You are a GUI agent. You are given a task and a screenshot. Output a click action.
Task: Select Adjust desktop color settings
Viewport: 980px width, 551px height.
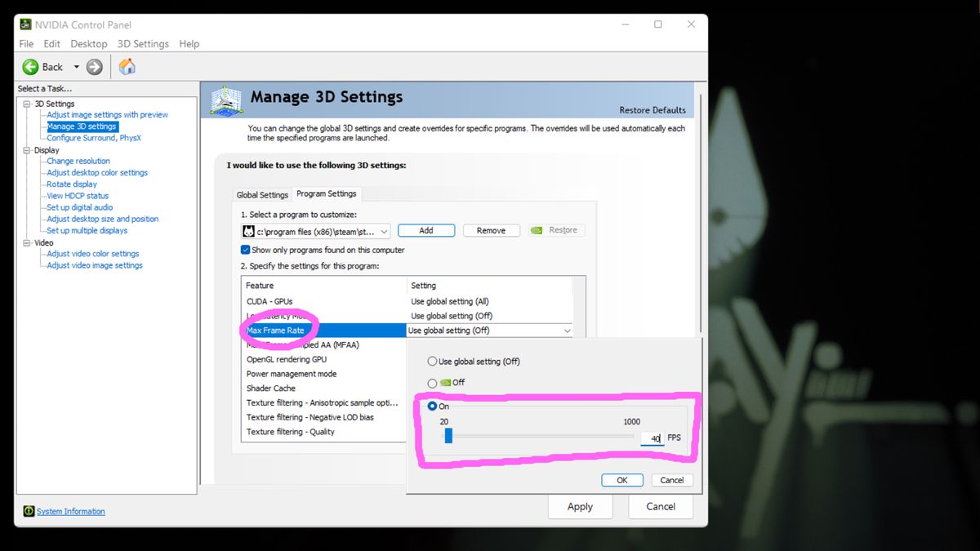97,172
